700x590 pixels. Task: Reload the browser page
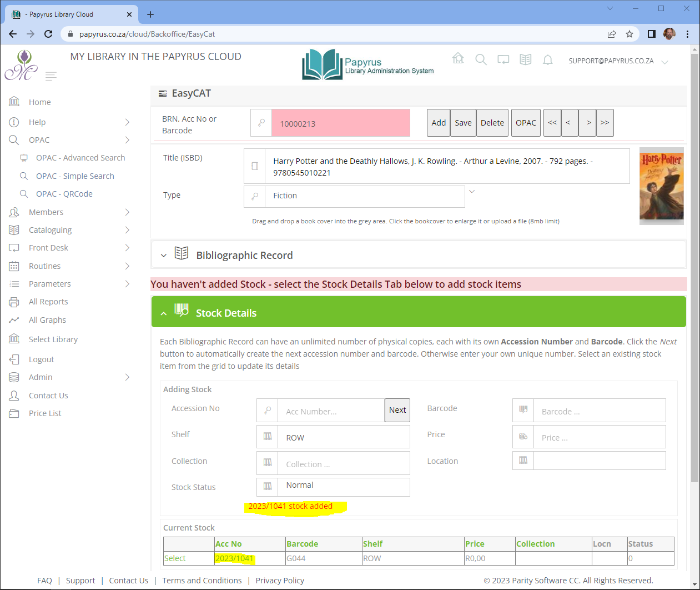(48, 34)
